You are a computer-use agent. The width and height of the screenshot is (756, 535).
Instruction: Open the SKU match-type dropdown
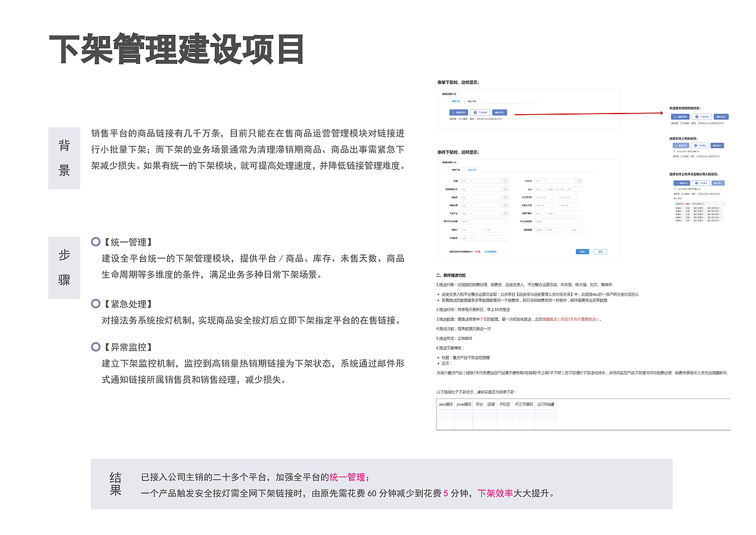click(540, 189)
